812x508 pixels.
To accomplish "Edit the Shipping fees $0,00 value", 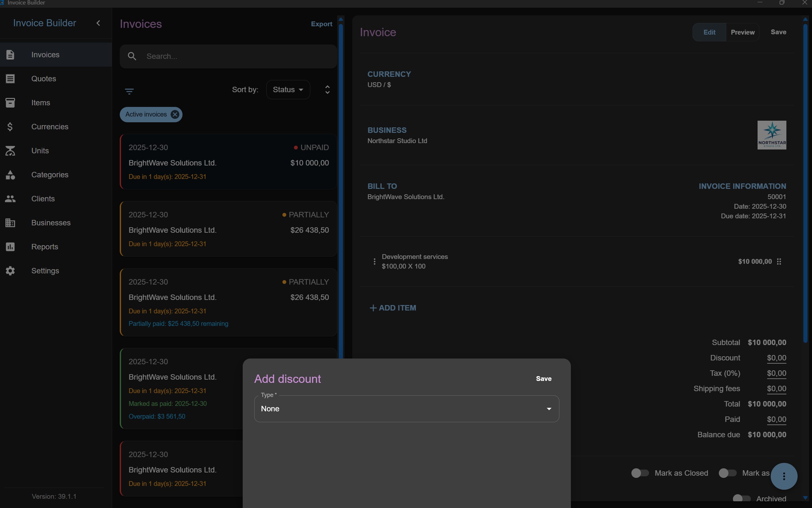I will click(x=776, y=389).
